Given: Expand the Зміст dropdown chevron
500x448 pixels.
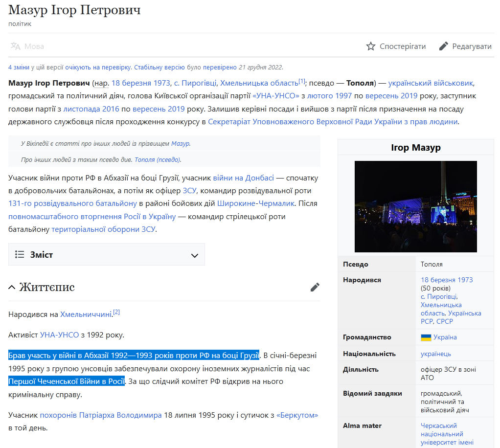Looking at the screenshot, I should [x=195, y=255].
